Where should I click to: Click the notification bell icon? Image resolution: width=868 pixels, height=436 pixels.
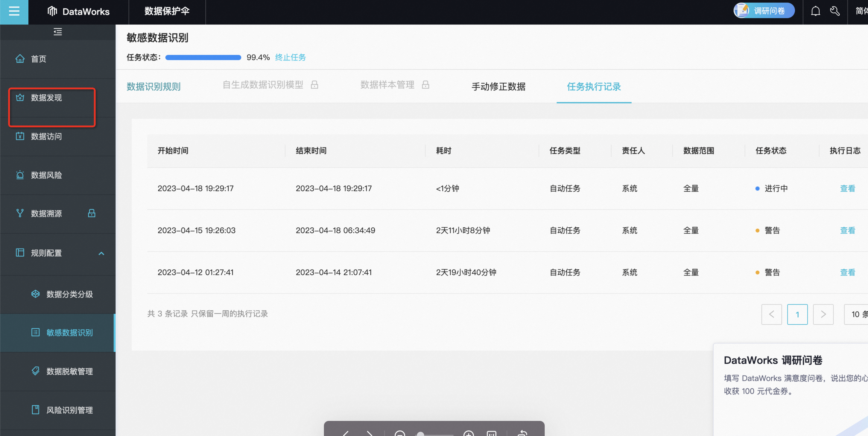tap(815, 11)
